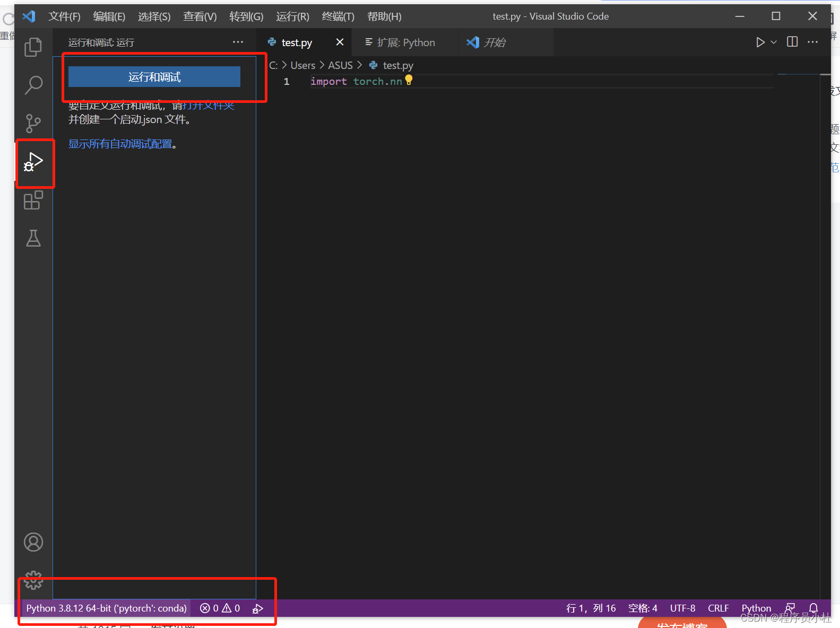This screenshot has width=840, height=628.
Task: Click ASUS in the breadcrumb path
Action: 340,65
